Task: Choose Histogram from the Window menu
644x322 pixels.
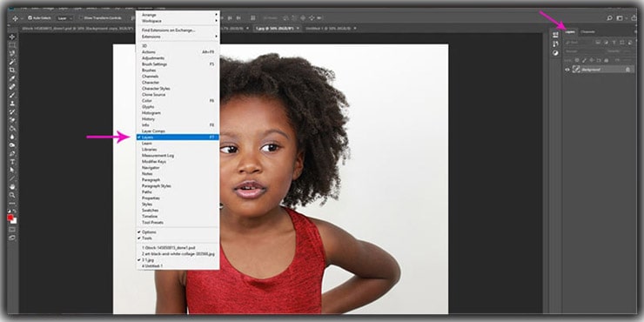Action: pyautogui.click(x=178, y=113)
